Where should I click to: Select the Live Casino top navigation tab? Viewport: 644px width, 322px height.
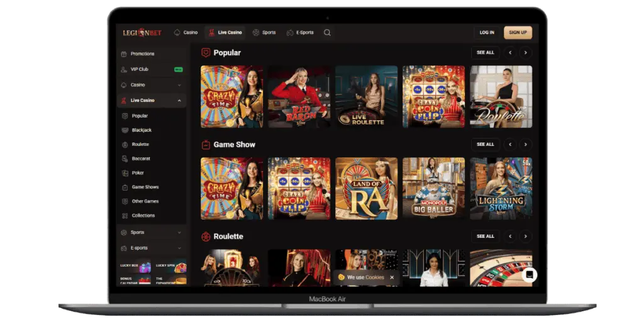pos(225,33)
